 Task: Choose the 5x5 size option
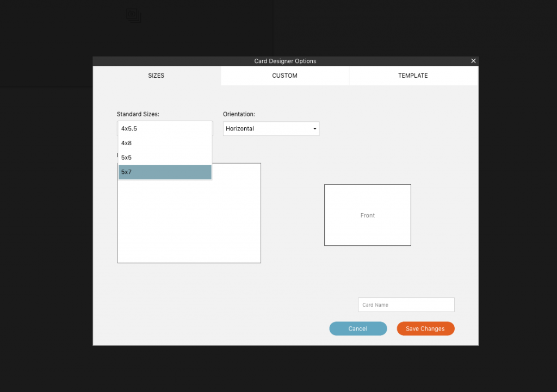tap(165, 158)
